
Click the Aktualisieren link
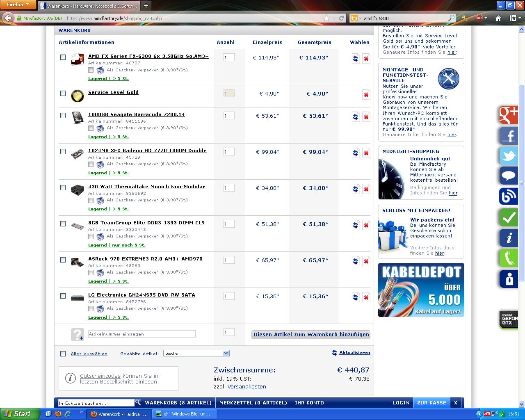coord(354,352)
